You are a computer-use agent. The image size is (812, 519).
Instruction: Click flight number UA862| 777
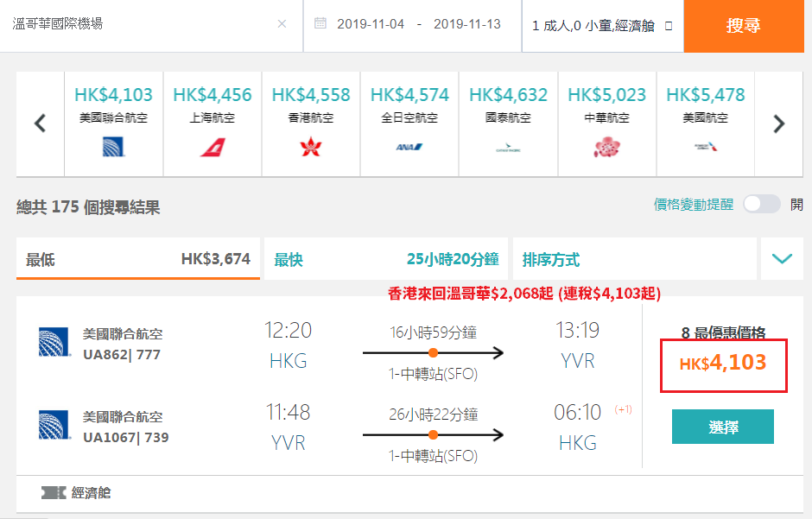pyautogui.click(x=122, y=355)
